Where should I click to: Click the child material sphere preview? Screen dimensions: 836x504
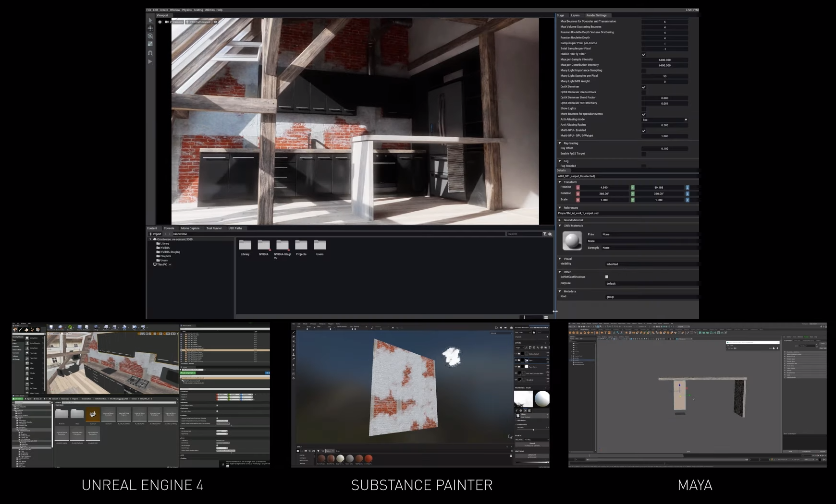572,241
